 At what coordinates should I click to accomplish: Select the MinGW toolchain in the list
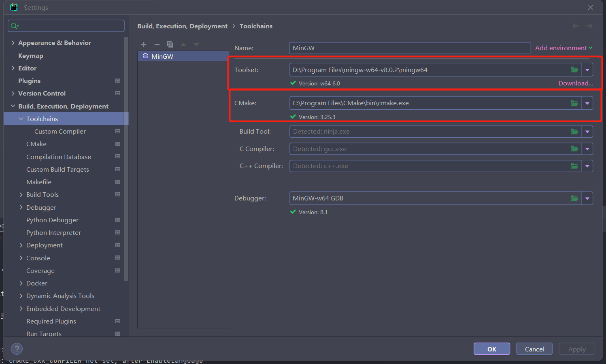(183, 56)
